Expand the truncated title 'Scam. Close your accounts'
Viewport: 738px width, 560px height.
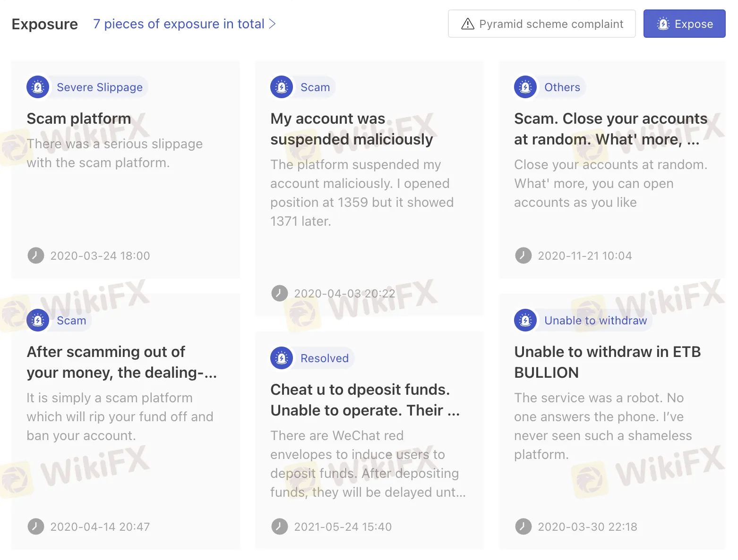pos(610,129)
